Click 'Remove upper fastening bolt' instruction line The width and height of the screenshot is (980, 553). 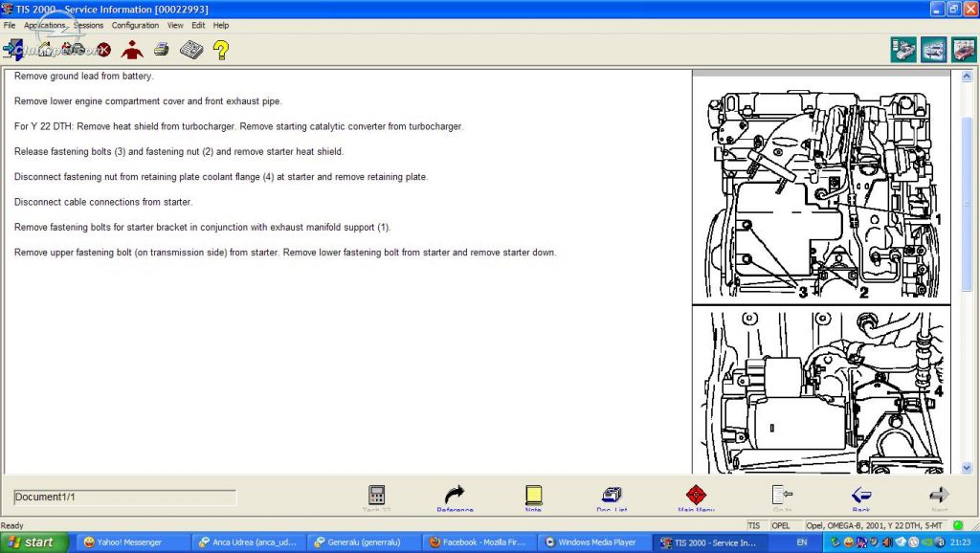click(285, 253)
